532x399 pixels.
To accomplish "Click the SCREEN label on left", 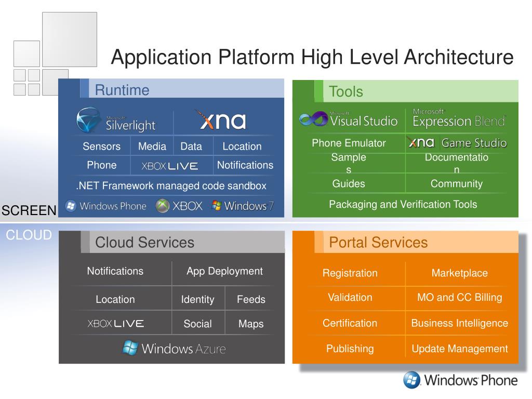I will pos(29,210).
